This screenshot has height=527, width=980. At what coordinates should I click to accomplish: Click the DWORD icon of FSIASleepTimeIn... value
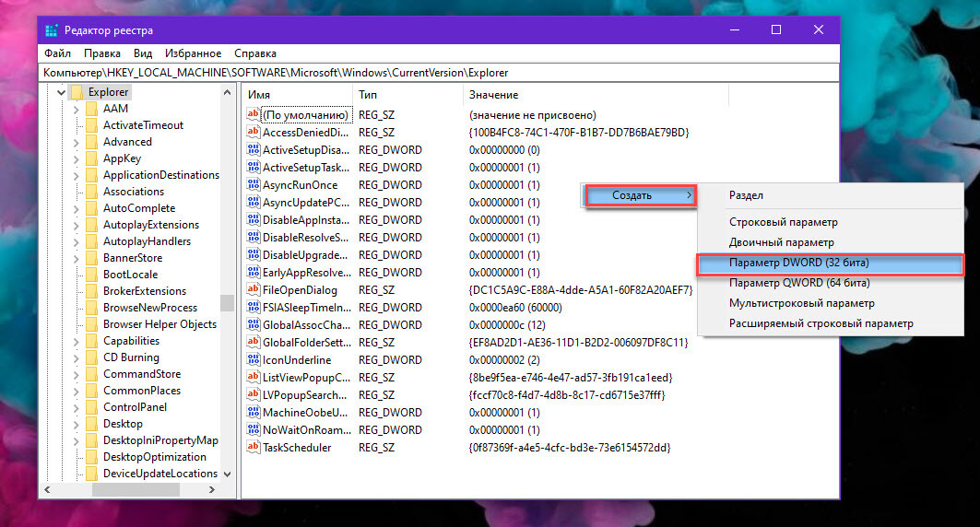pos(254,307)
